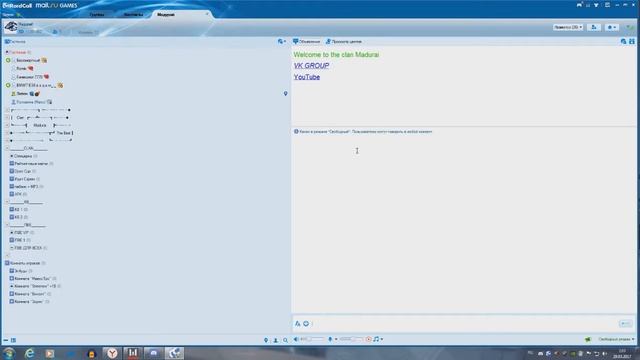Start recording with the red record button

click(x=369, y=339)
